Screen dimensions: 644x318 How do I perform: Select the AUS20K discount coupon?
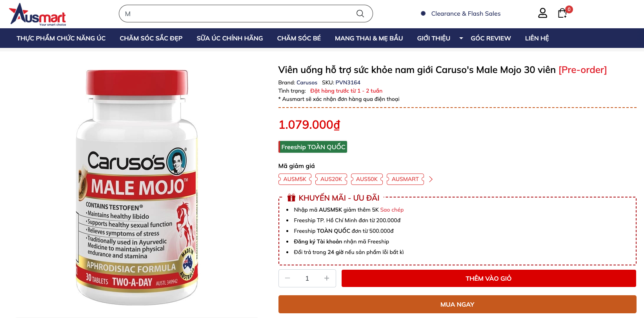pyautogui.click(x=331, y=179)
